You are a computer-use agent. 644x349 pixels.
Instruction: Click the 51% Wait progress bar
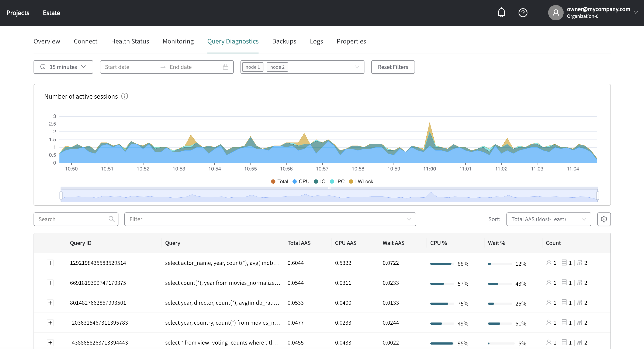tap(500, 324)
